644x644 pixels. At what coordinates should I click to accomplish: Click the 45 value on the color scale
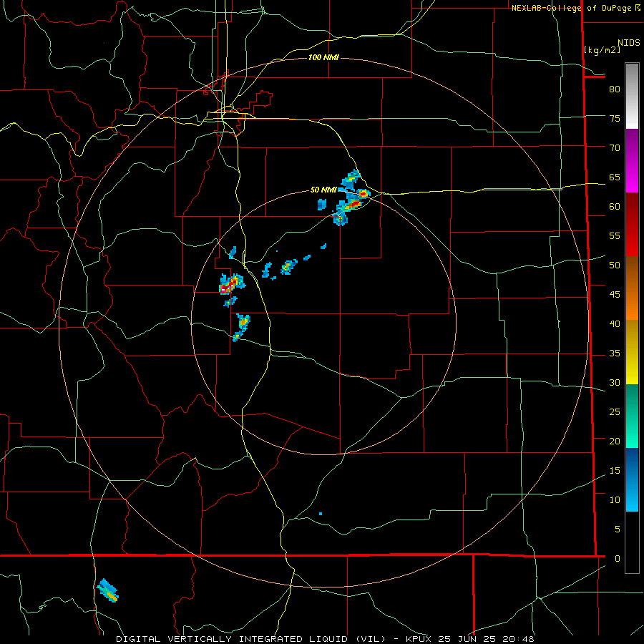[x=615, y=295]
